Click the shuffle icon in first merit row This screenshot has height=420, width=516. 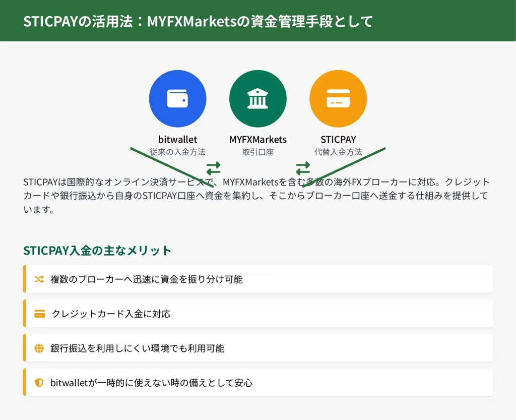pyautogui.click(x=39, y=279)
